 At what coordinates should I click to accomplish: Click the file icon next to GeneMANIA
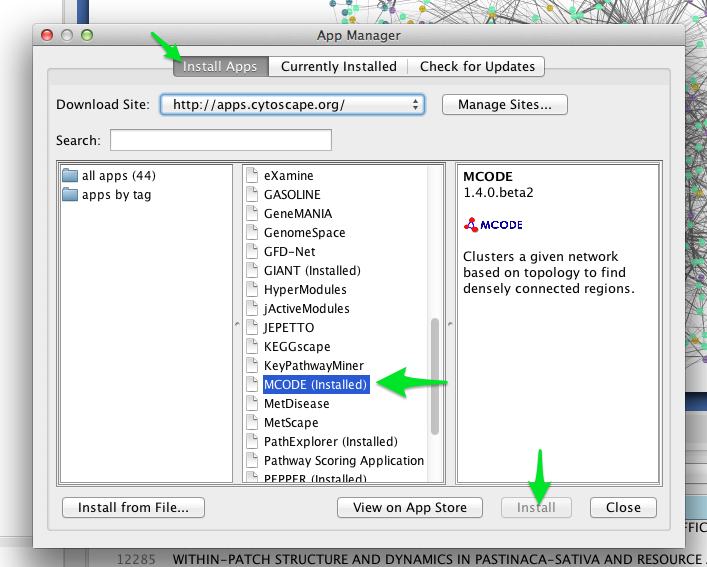click(x=252, y=213)
